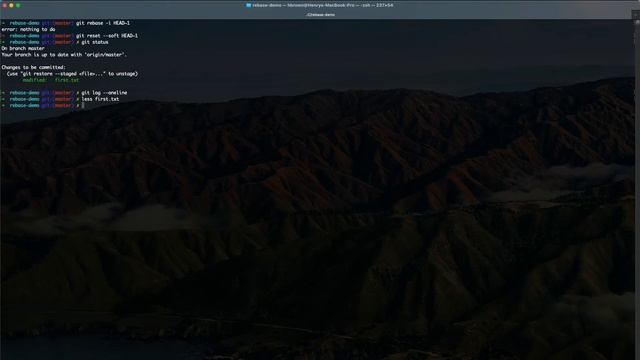Click the 'git log --oneline' command
Image resolution: width=640 pixels, height=360 pixels.
104,93
